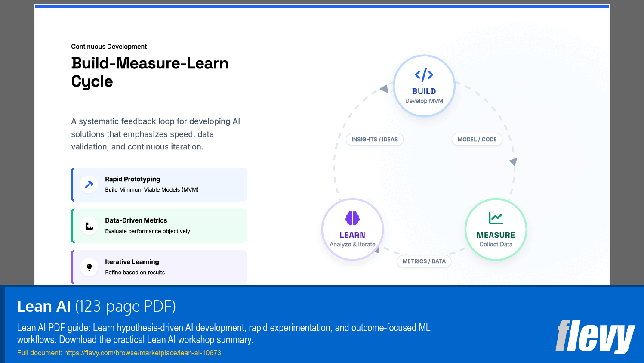Select the METRICS / DATA pill label

(x=424, y=261)
